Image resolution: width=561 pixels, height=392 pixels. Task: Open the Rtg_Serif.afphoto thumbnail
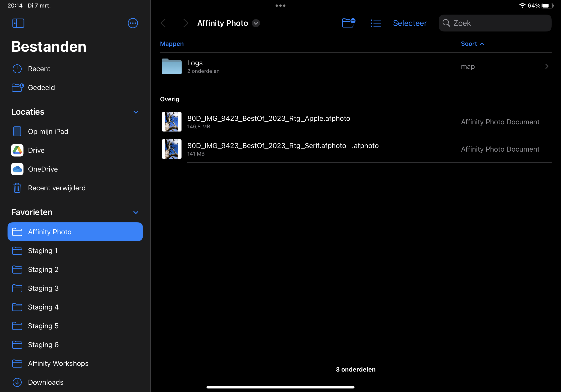tap(171, 149)
